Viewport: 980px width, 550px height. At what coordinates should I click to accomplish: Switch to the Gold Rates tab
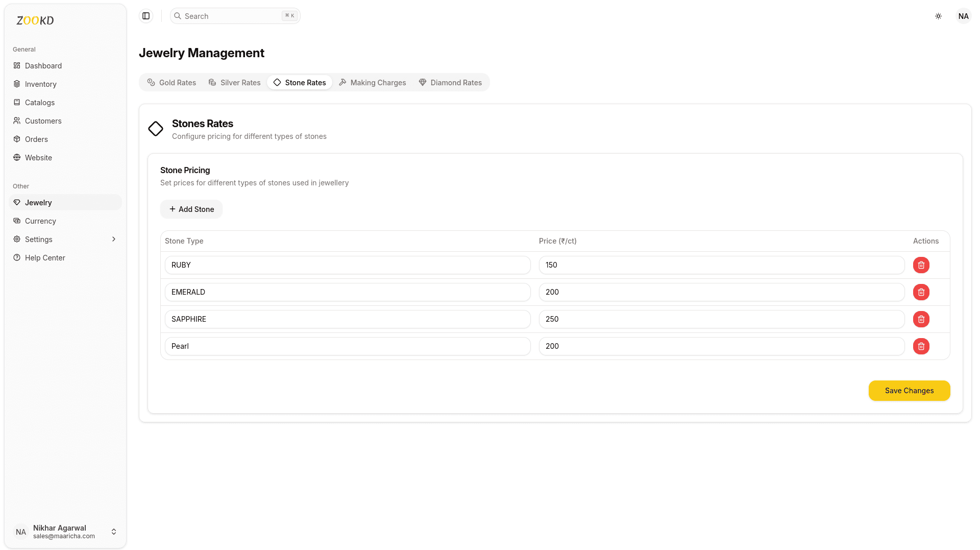[171, 82]
